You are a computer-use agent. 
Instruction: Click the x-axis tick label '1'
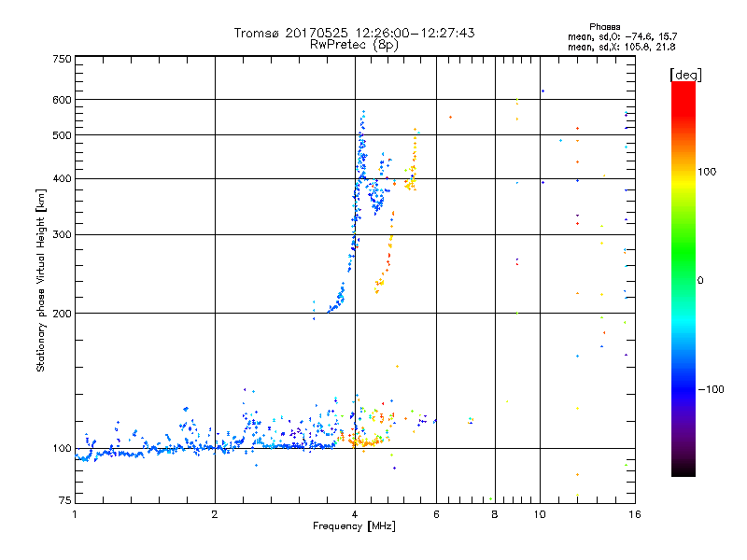pos(75,514)
